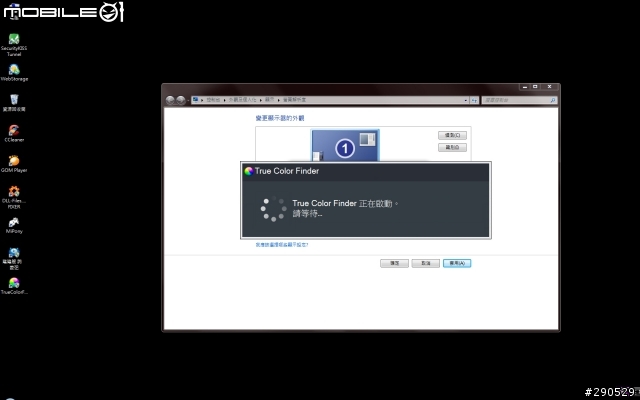The width and height of the screenshot is (640, 400).
Task: Refresh the Control Panel address bar
Action: 474,100
